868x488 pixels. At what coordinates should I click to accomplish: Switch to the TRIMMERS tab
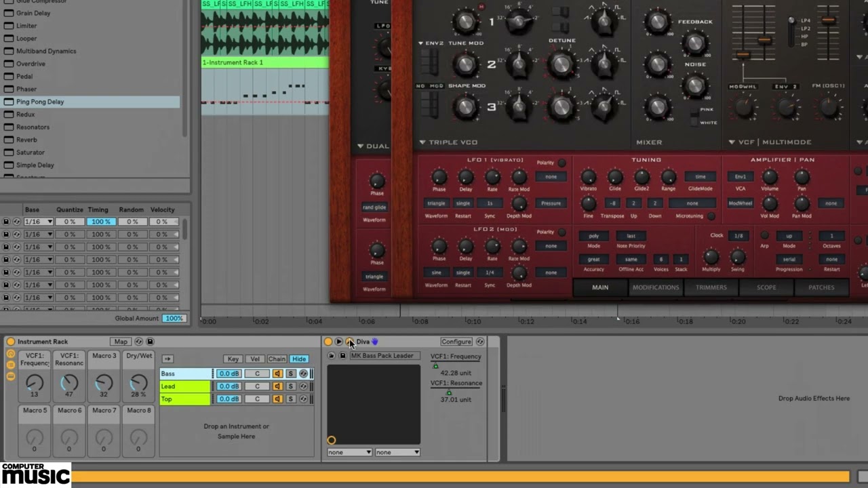coord(711,287)
